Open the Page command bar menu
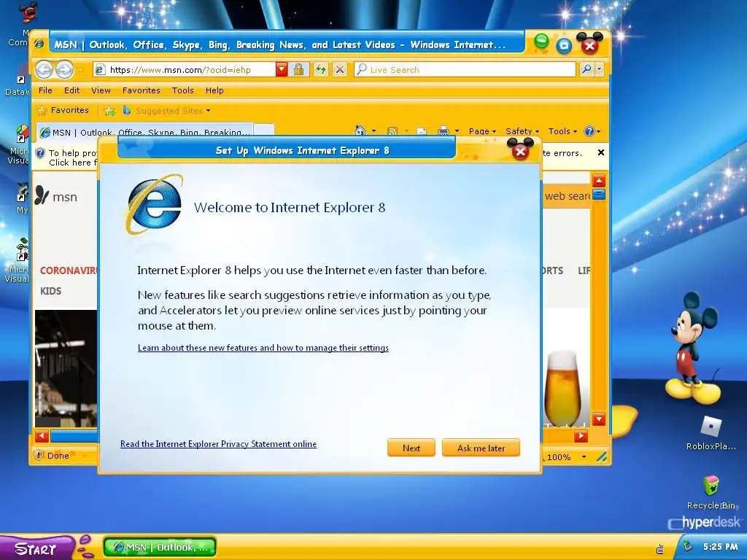The height and width of the screenshot is (560, 747). point(482,131)
